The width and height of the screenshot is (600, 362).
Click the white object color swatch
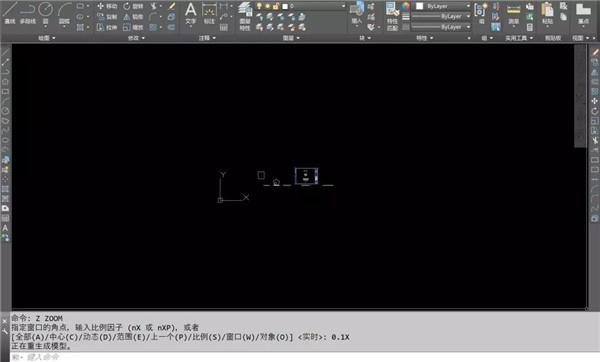[419, 6]
